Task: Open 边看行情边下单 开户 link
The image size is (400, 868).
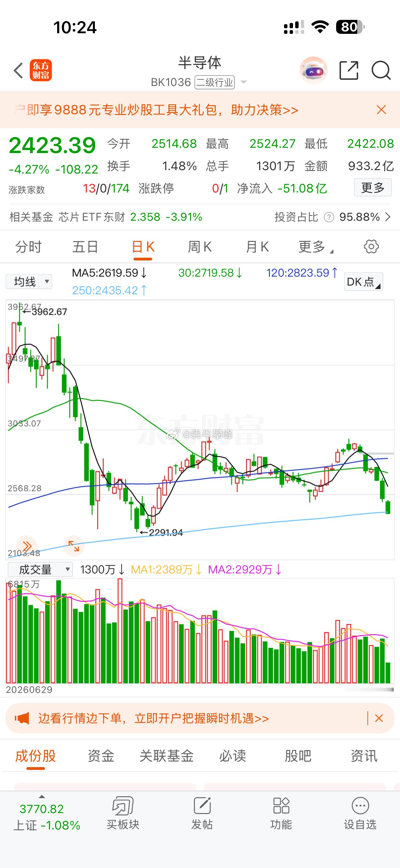Action: 153,718
